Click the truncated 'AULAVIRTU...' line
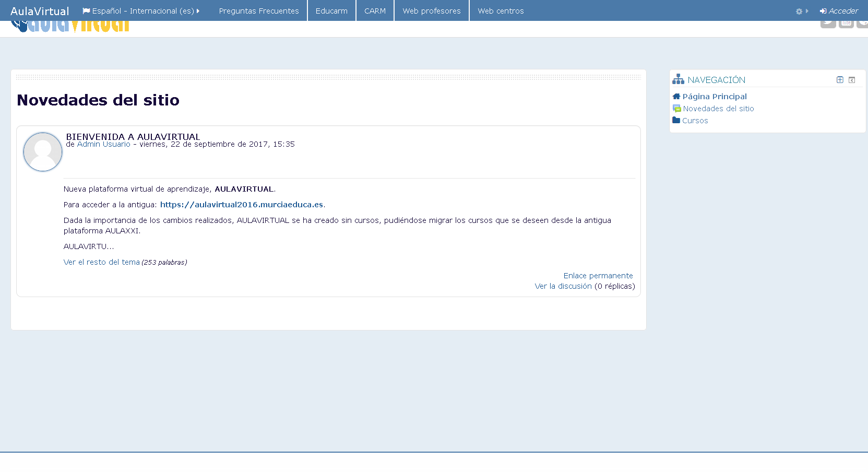This screenshot has width=868, height=472. click(89, 246)
